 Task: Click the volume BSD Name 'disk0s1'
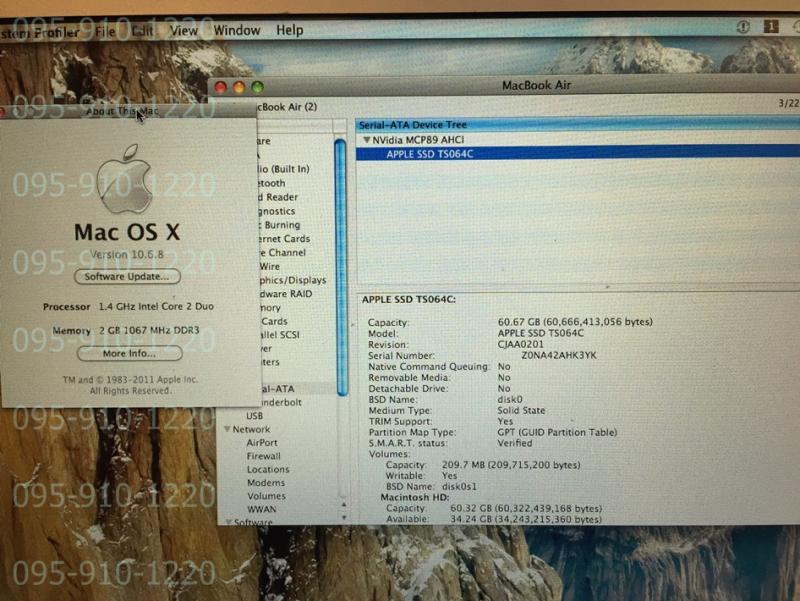coord(459,487)
